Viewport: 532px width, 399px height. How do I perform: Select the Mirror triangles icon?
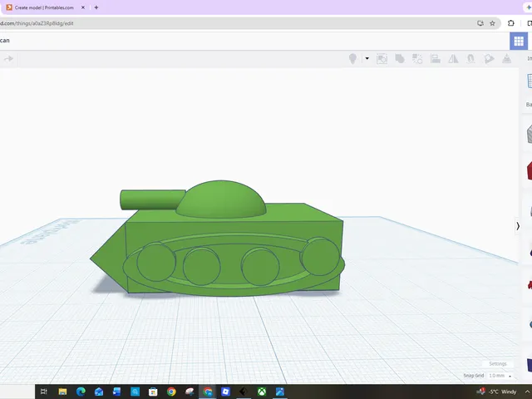click(x=453, y=59)
